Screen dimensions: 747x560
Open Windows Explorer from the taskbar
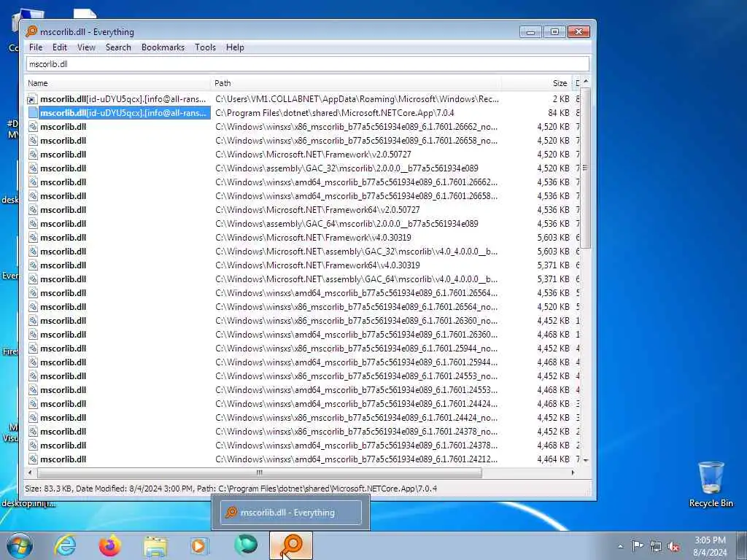pyautogui.click(x=155, y=545)
